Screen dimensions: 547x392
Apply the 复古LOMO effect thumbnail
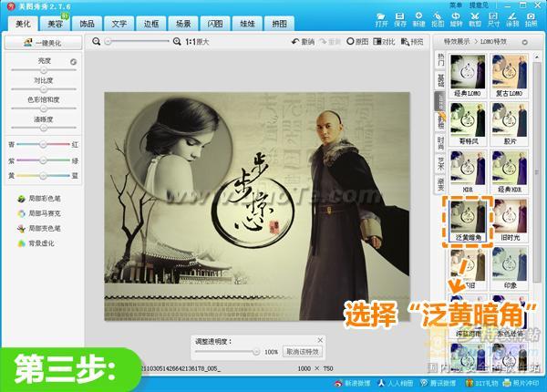510,76
